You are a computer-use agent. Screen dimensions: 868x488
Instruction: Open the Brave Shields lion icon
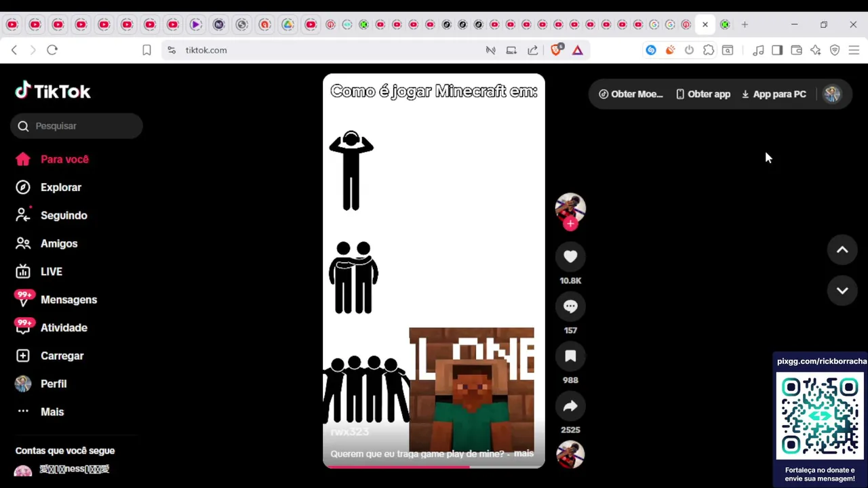(557, 50)
